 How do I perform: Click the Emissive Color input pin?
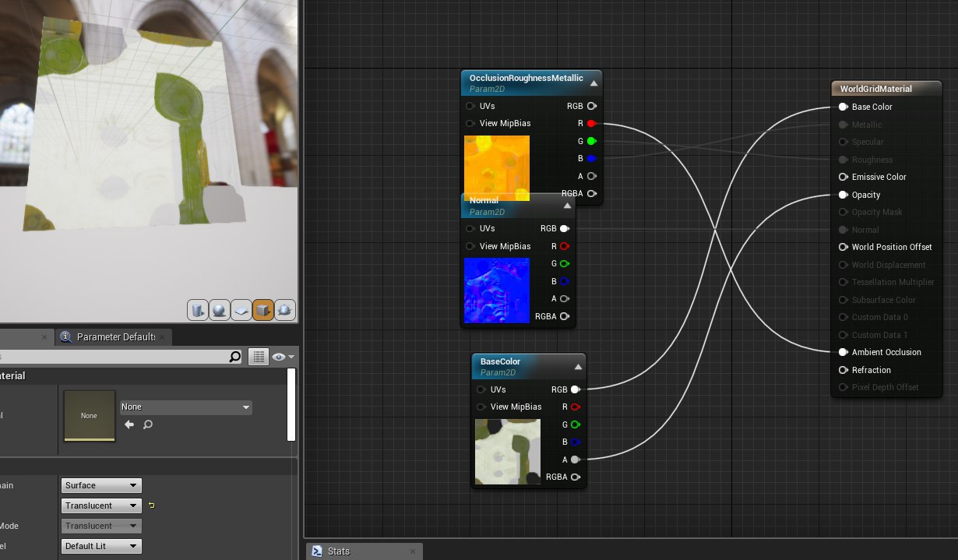tap(843, 177)
